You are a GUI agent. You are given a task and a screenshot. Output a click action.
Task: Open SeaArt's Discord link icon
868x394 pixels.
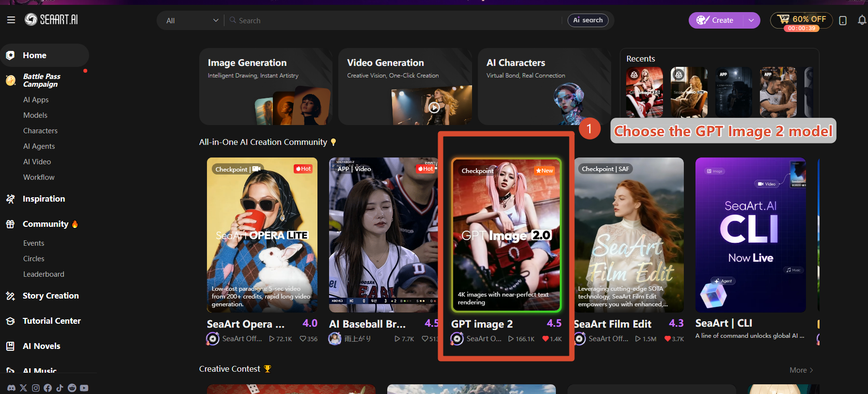click(11, 388)
